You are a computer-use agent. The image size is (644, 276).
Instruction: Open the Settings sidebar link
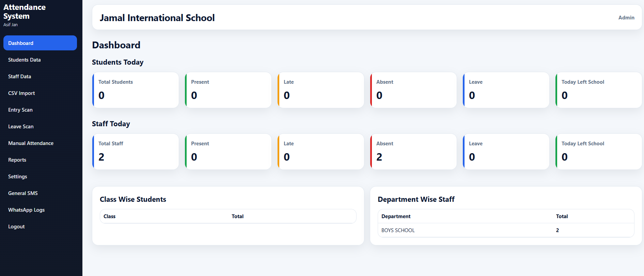pos(40,176)
